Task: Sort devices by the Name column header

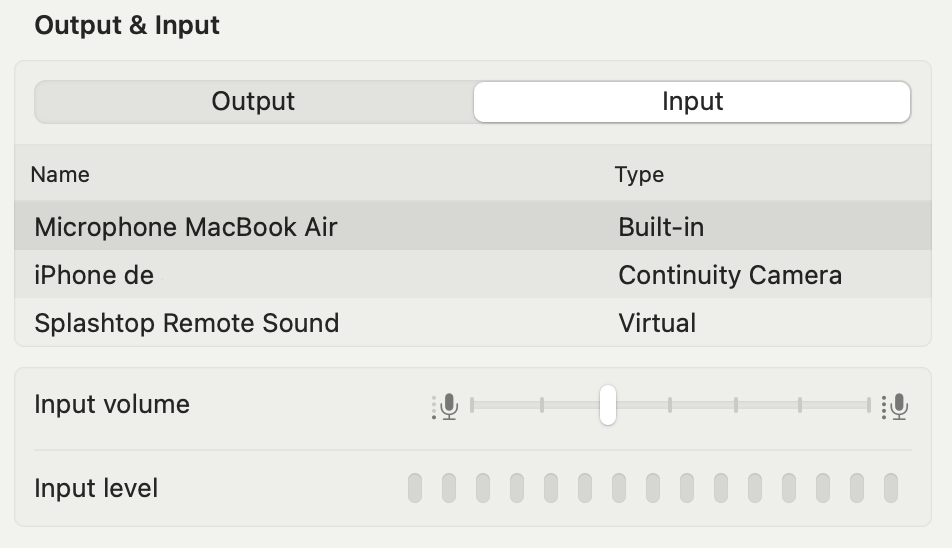Action: point(60,175)
